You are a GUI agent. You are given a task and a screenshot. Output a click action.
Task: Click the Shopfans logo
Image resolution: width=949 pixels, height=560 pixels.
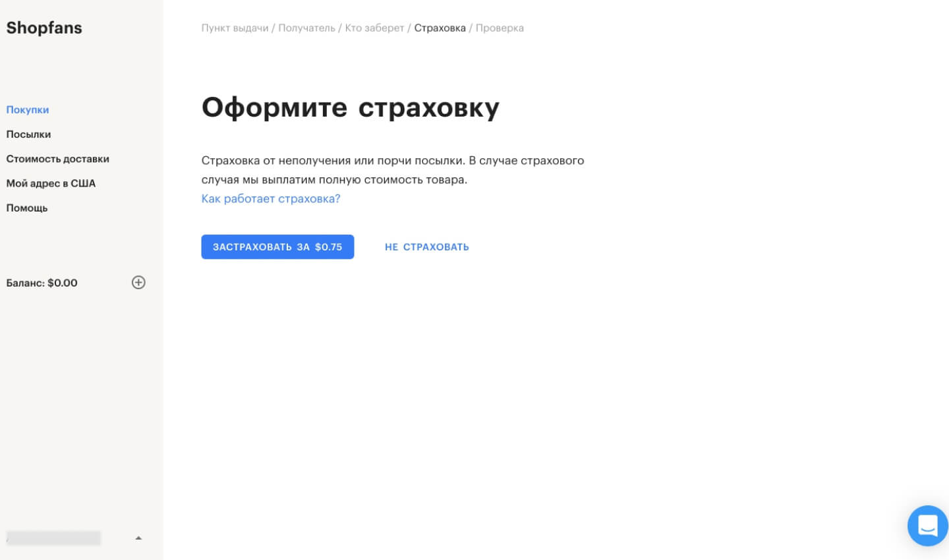(x=44, y=28)
